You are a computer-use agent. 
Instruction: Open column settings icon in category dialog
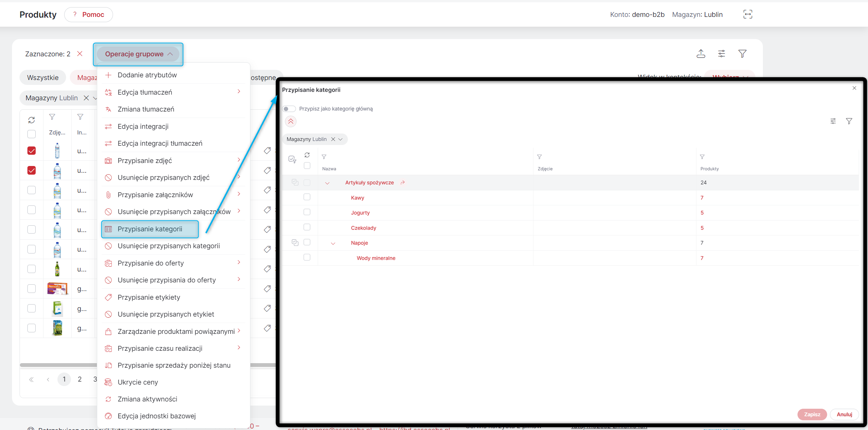(x=833, y=121)
